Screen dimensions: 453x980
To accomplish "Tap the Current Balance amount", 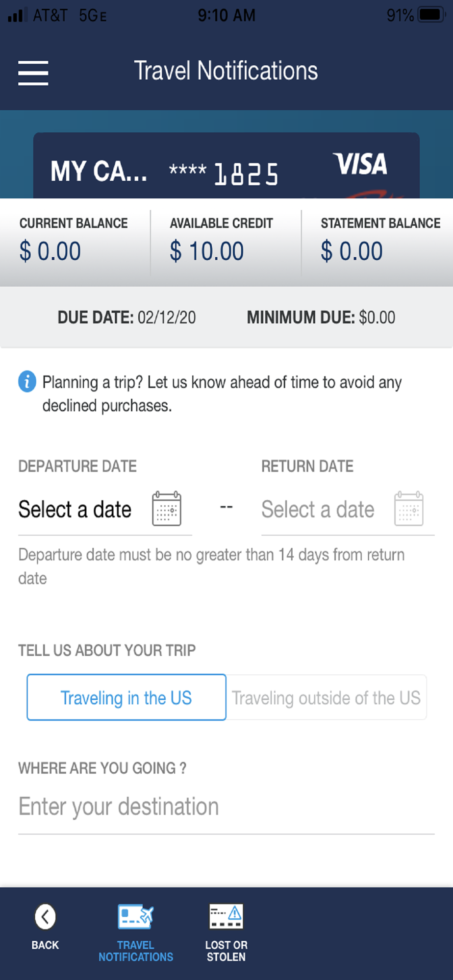I will pos(50,251).
